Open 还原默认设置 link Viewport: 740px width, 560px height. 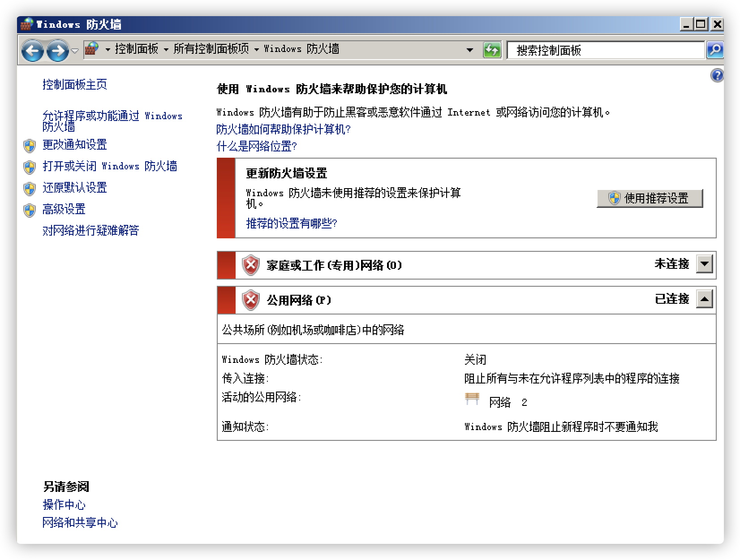pos(75,188)
